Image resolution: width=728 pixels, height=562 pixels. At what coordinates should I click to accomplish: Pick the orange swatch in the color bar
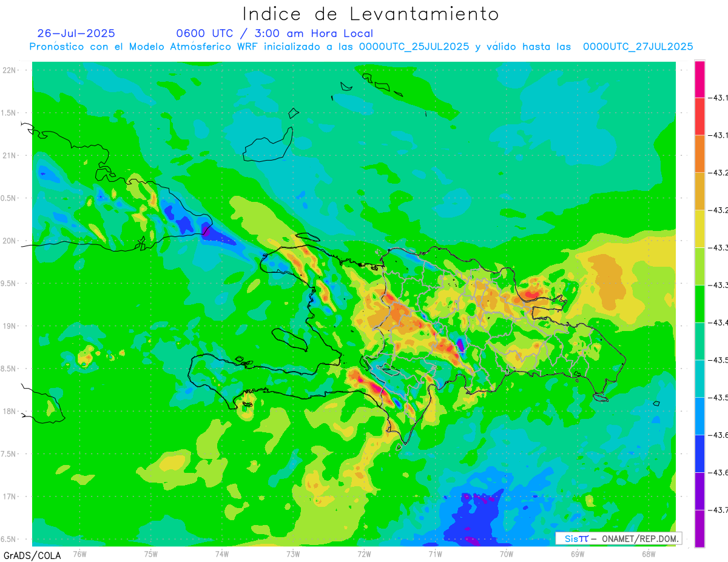699,153
